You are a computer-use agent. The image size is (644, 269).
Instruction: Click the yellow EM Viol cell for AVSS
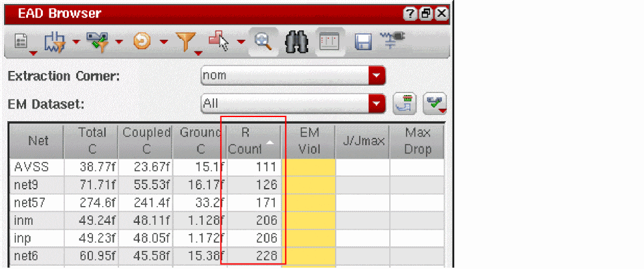(308, 167)
